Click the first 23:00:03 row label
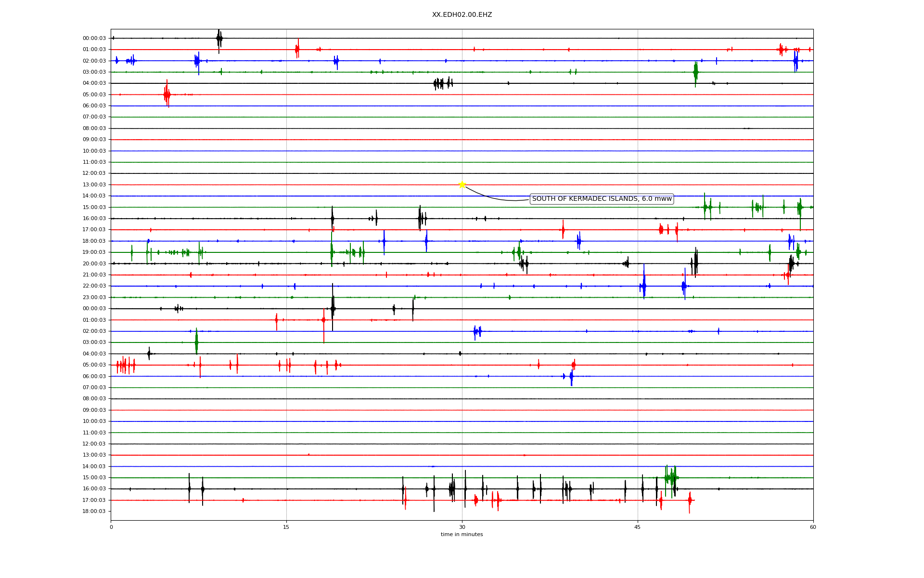 [x=94, y=298]
